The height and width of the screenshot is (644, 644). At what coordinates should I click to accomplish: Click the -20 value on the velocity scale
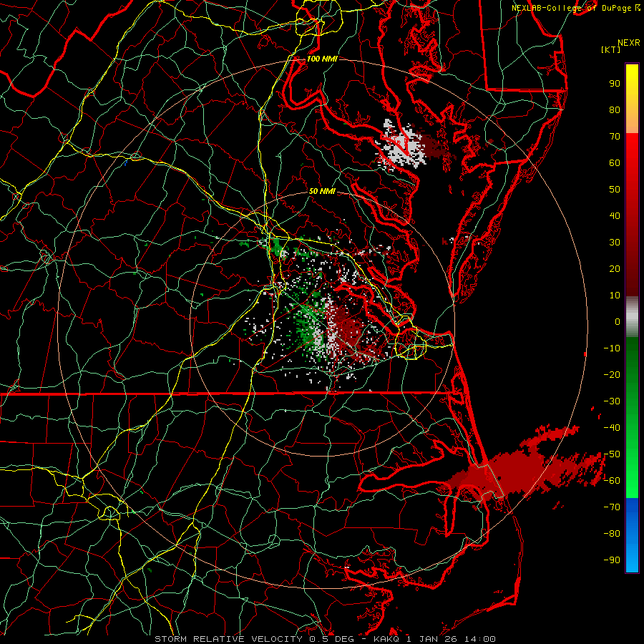click(612, 375)
